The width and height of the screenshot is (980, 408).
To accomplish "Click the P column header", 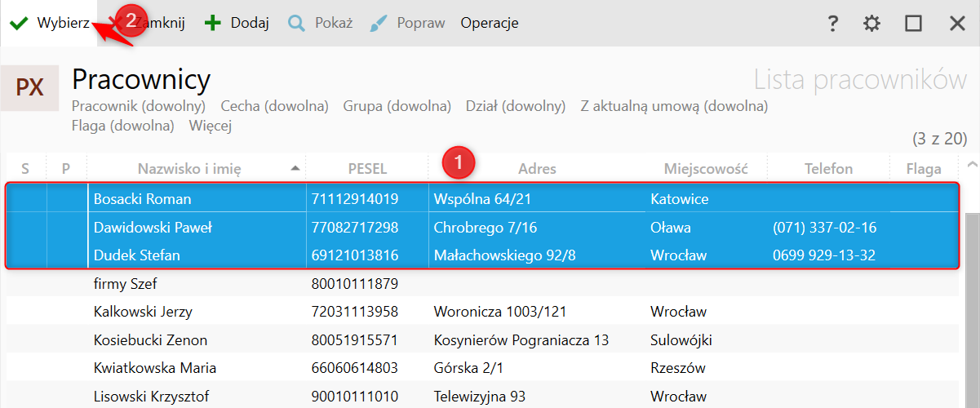I will pyautogui.click(x=66, y=169).
